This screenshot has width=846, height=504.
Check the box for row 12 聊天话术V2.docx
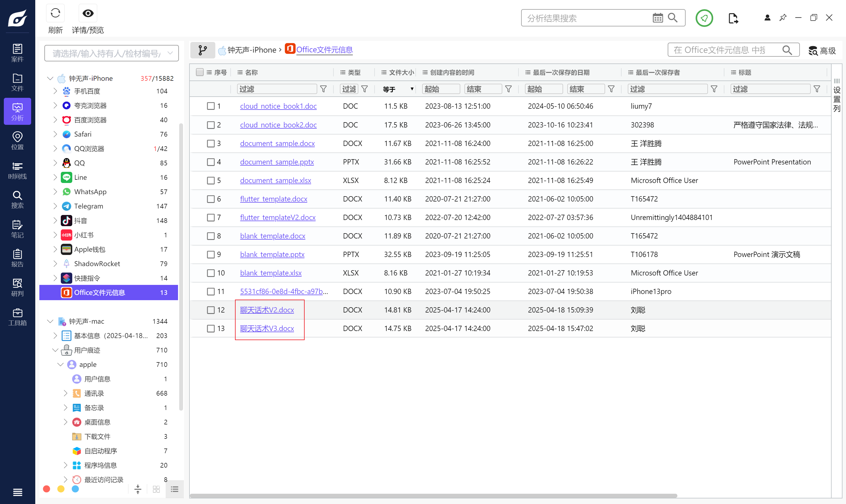tap(211, 310)
